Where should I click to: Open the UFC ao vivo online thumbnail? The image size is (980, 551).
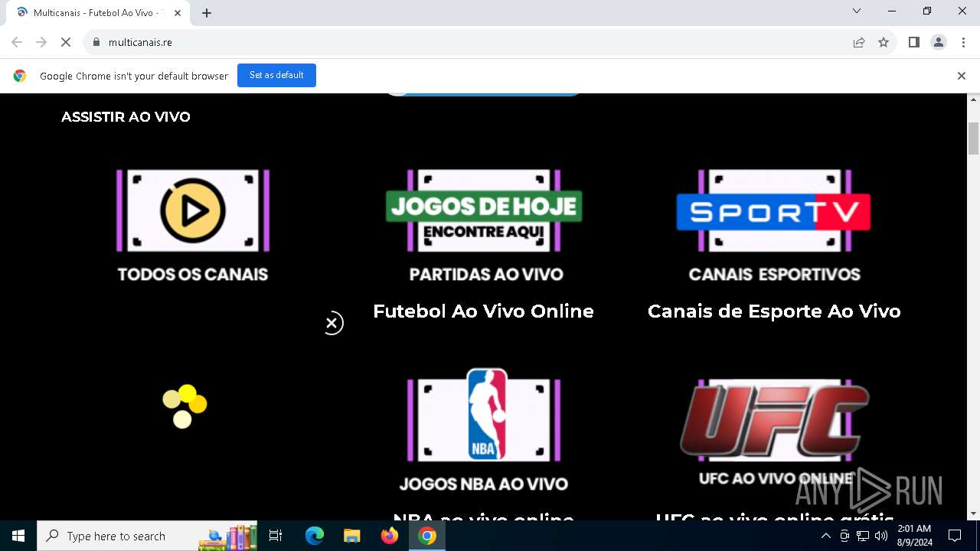click(x=774, y=421)
